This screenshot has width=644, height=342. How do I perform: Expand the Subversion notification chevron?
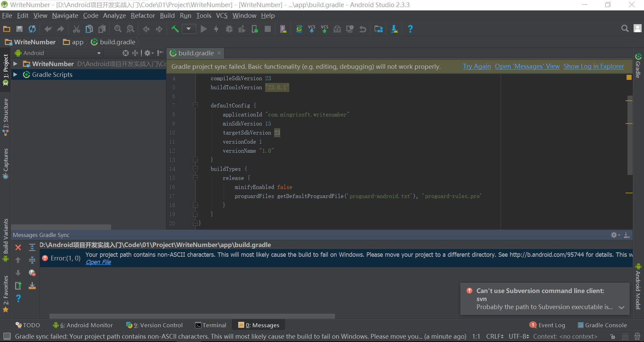622,307
